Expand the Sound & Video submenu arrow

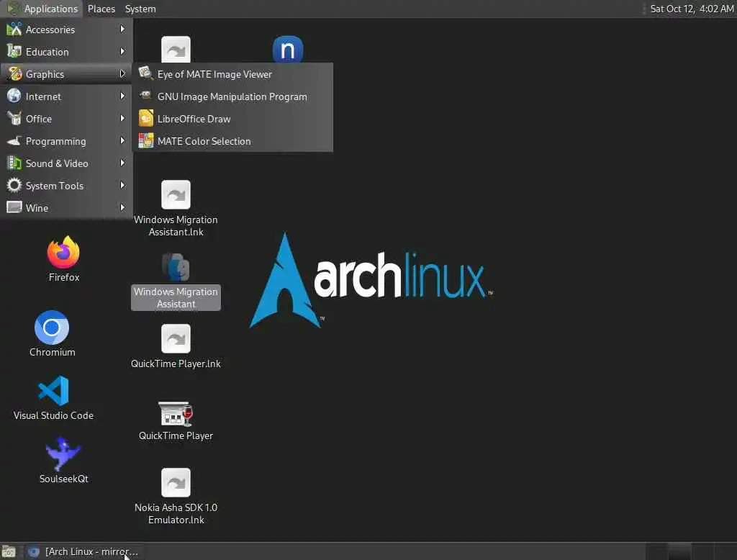point(122,163)
